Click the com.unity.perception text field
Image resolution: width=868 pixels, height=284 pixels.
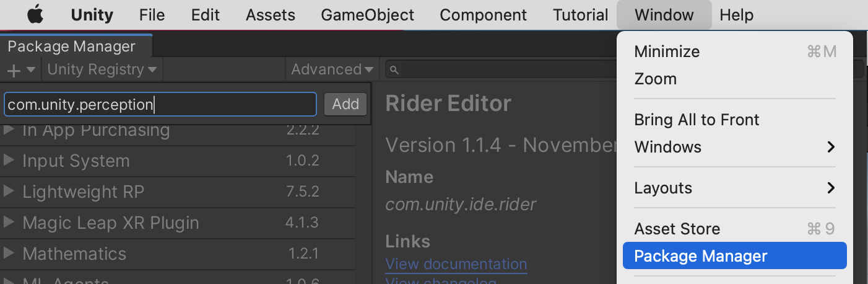160,104
